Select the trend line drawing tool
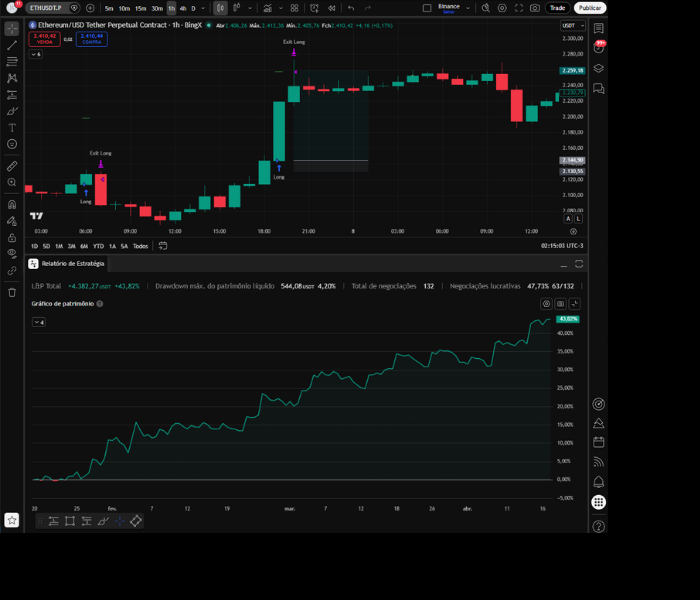This screenshot has width=700, height=600. 12,45
